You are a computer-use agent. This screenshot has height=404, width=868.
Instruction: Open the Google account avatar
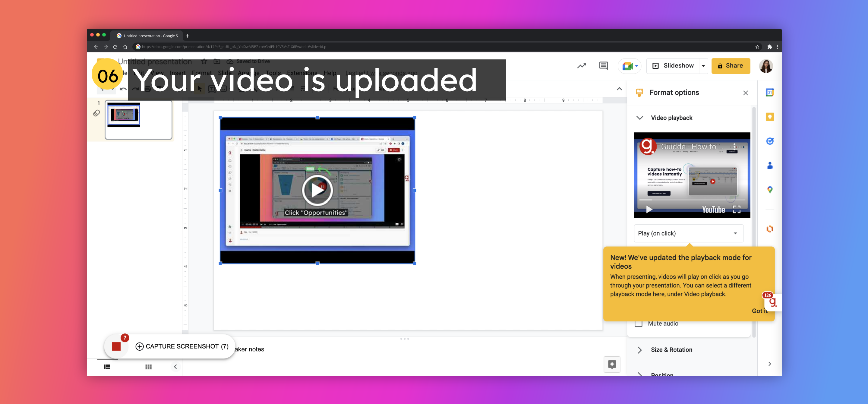tap(765, 66)
